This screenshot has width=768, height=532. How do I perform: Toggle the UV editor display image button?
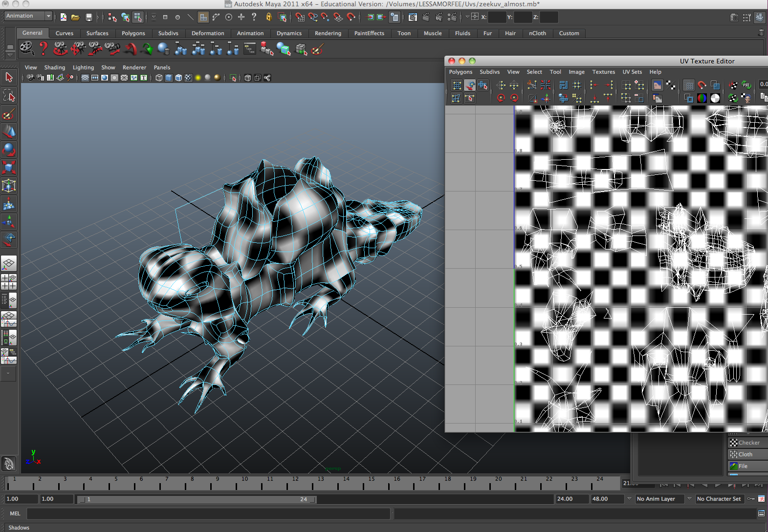click(x=657, y=85)
